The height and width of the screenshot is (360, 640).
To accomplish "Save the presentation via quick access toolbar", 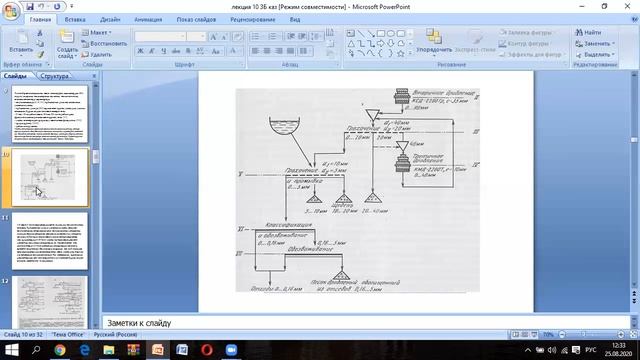I will [30, 7].
